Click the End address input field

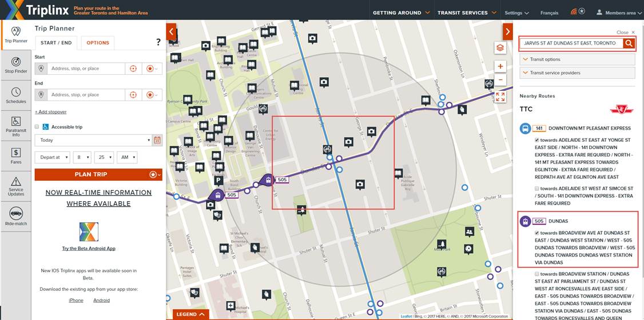86,95
